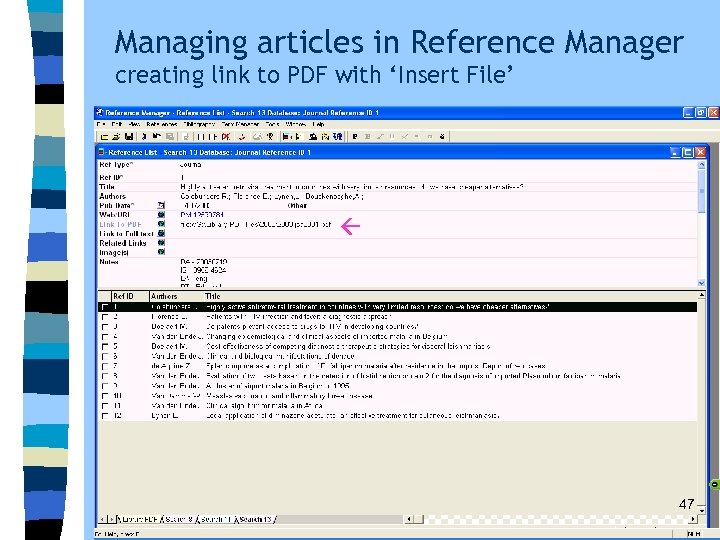The width and height of the screenshot is (720, 540).
Task: Click the Open database folder icon
Action: click(116, 136)
